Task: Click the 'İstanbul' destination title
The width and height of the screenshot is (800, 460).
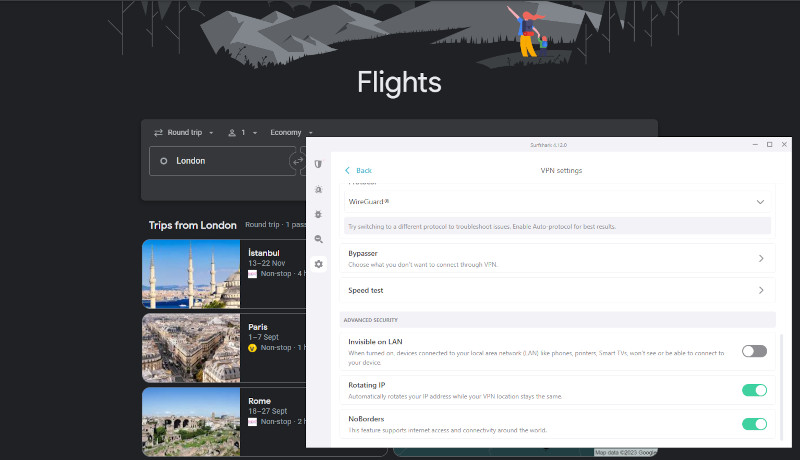Action: [x=264, y=253]
